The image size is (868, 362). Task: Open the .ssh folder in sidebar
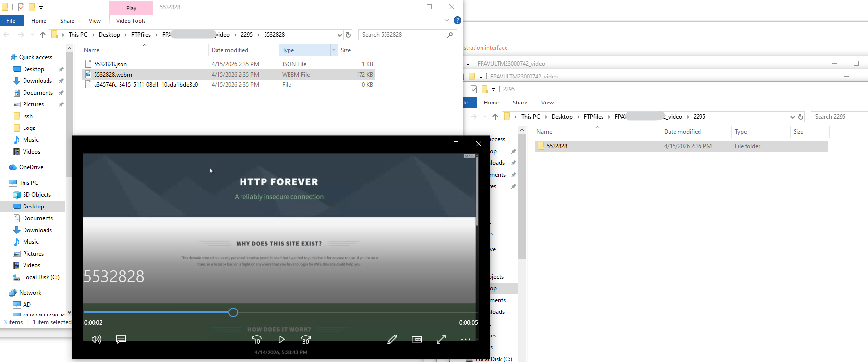point(28,116)
